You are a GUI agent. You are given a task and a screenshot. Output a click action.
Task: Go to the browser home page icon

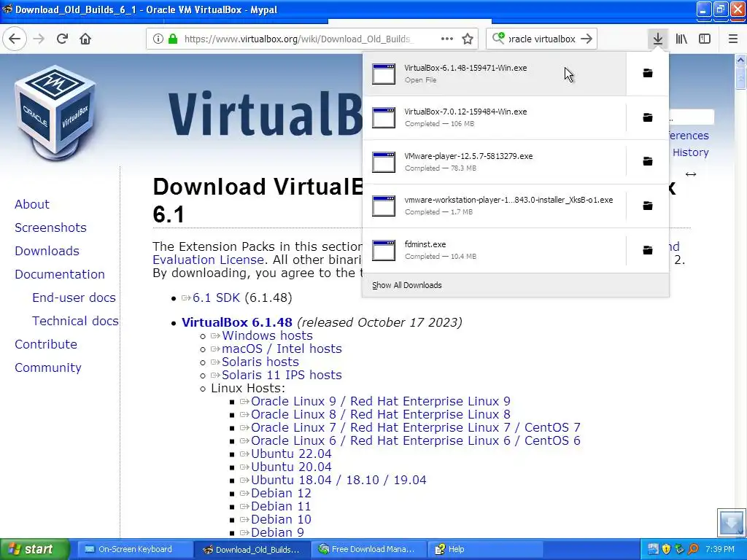tap(85, 39)
